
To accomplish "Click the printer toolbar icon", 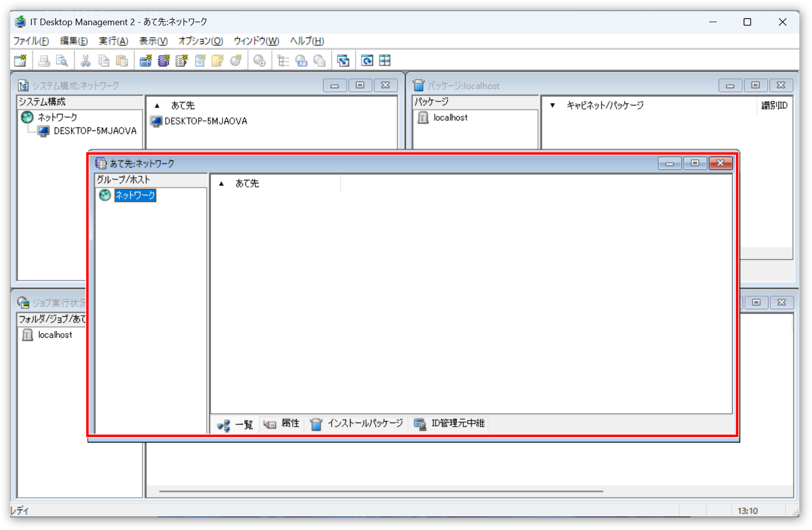I will pos(44,61).
